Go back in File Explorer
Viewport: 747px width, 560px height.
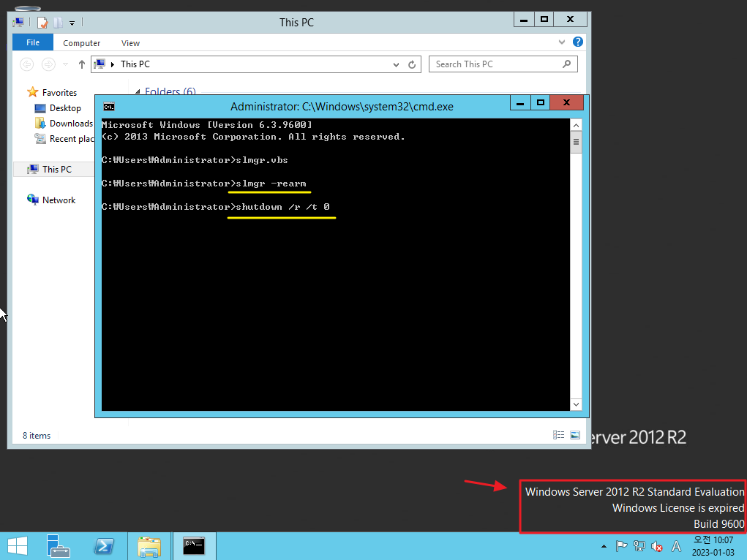point(26,64)
